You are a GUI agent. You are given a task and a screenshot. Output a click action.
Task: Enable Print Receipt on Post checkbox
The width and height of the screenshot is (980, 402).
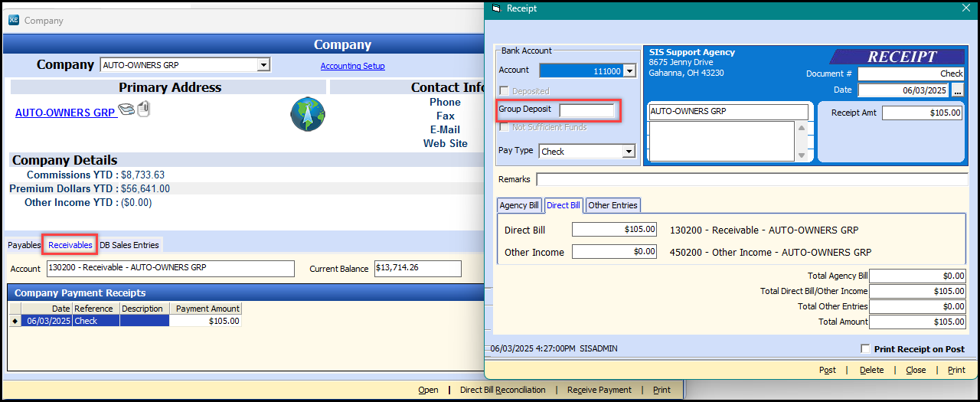click(866, 348)
